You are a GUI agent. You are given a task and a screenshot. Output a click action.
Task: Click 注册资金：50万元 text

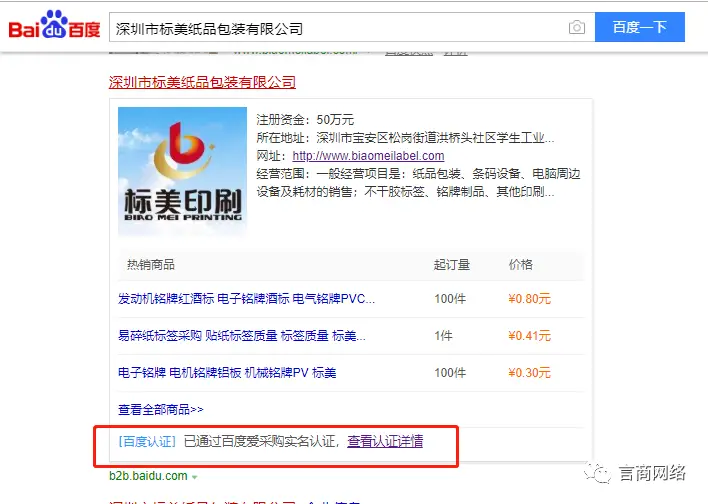305,120
